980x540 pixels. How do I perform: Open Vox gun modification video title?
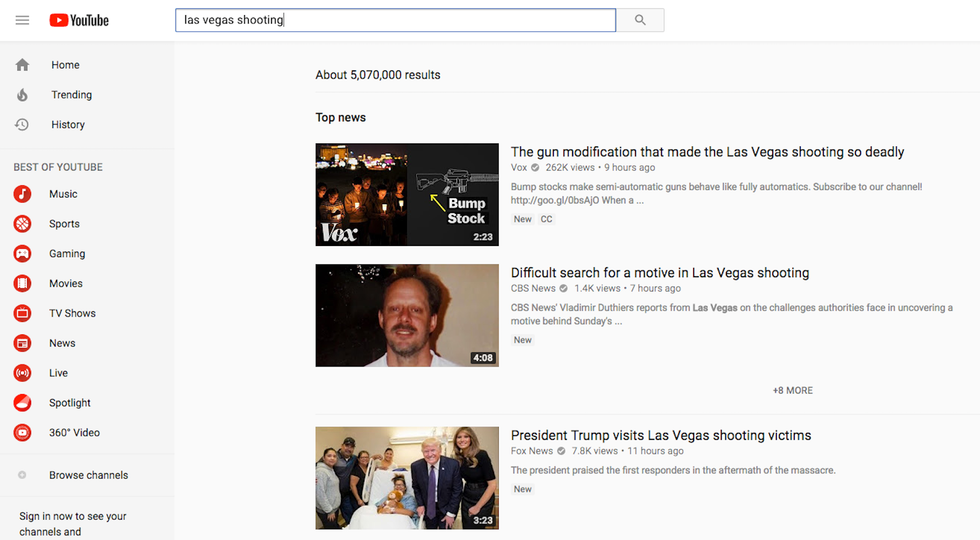[x=707, y=152]
